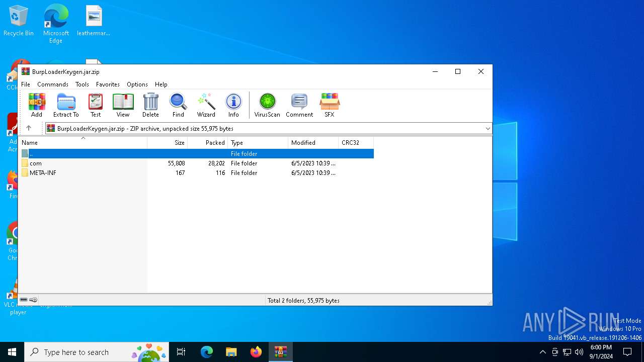
Task: Sort by Packed column header
Action: coord(208,143)
